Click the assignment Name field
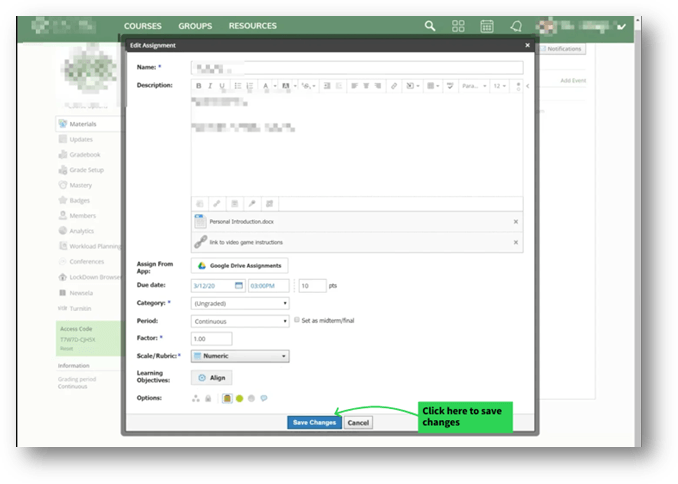The height and width of the screenshot is (484, 678). click(x=357, y=67)
